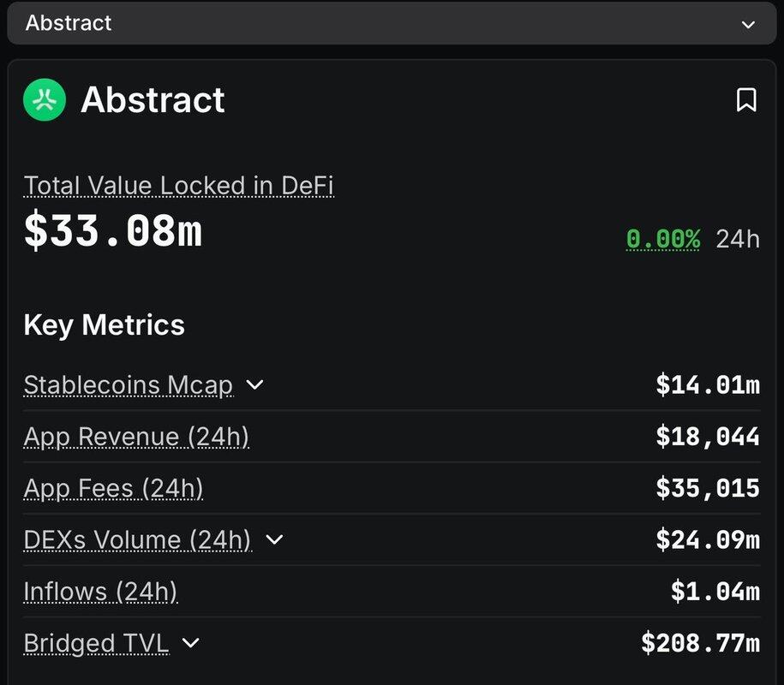
Task: Click the $14.01m stablecoins value
Action: point(707,385)
